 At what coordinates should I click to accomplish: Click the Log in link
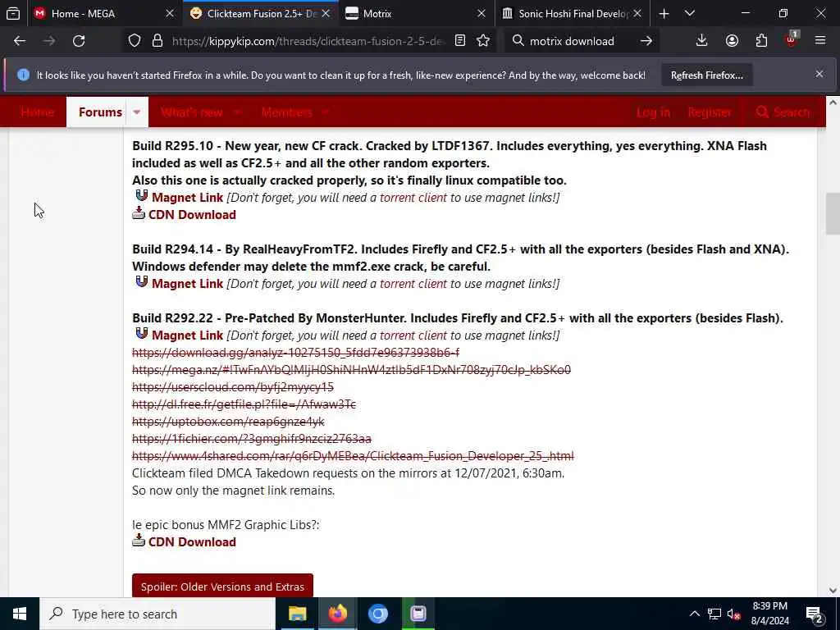pos(653,112)
